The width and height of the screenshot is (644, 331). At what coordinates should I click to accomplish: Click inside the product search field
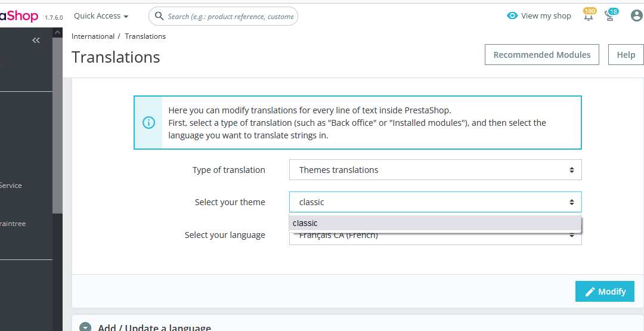point(230,17)
